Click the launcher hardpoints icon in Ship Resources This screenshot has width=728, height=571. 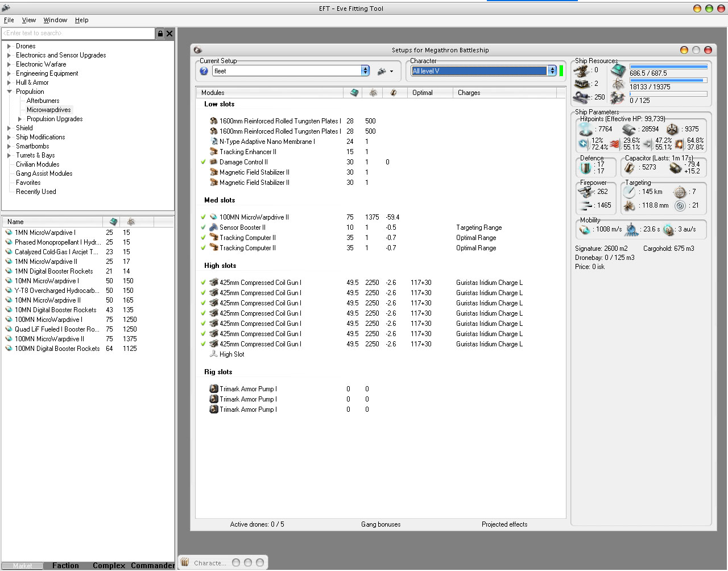581,84
